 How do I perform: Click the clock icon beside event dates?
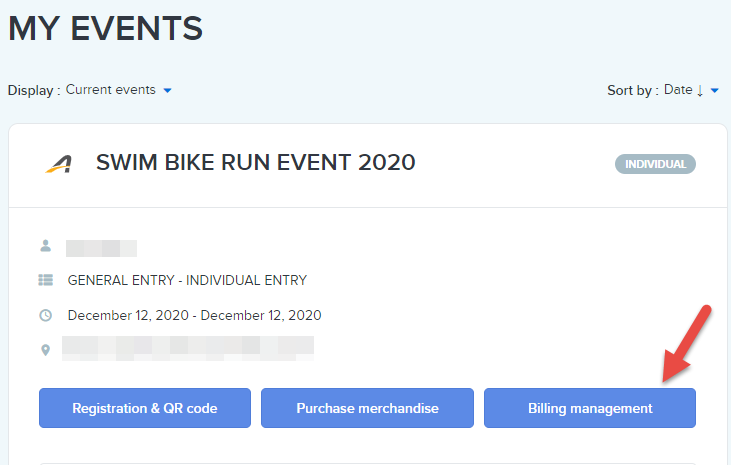pos(45,316)
